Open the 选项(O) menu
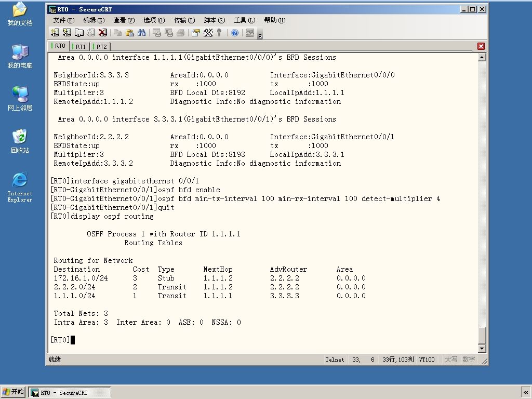 coord(154,20)
